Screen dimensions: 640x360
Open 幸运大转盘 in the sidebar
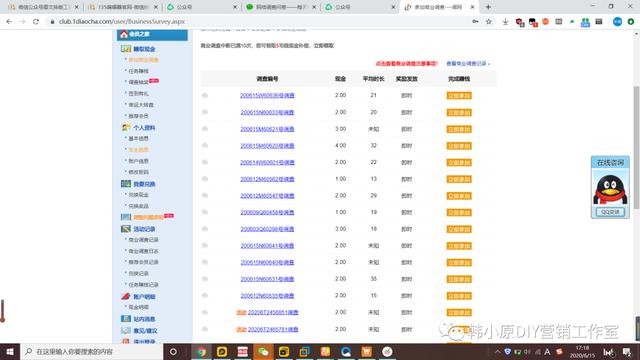[x=141, y=105]
